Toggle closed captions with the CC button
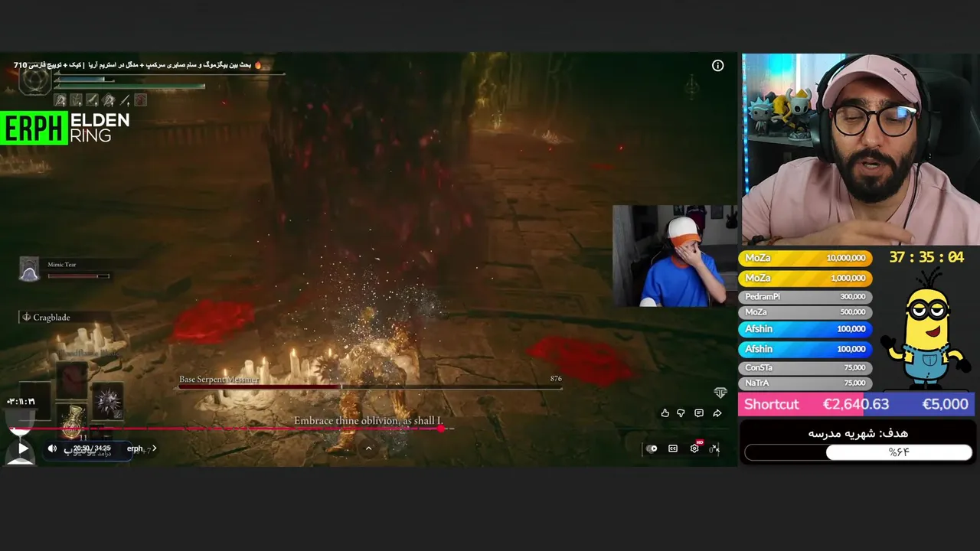Screen dimensions: 980x551 673,448
